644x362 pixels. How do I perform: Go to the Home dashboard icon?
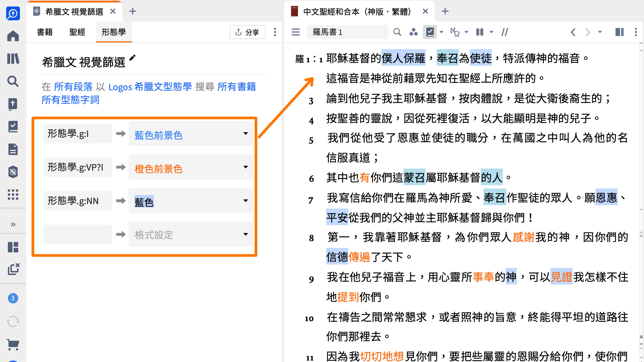click(13, 36)
